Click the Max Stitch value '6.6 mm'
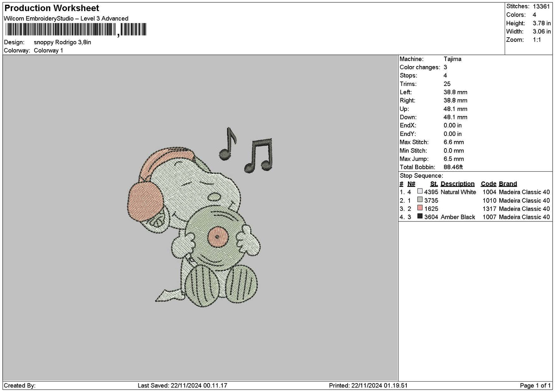Screen dimensions: 555x392 coord(454,142)
